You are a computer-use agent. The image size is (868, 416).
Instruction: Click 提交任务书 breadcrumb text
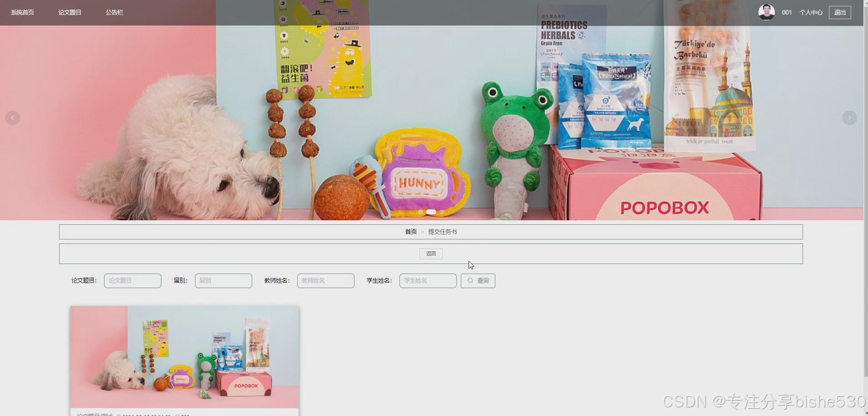443,232
